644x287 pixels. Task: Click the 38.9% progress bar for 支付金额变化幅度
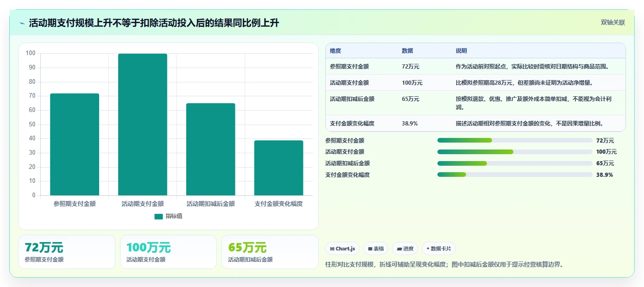click(515, 175)
